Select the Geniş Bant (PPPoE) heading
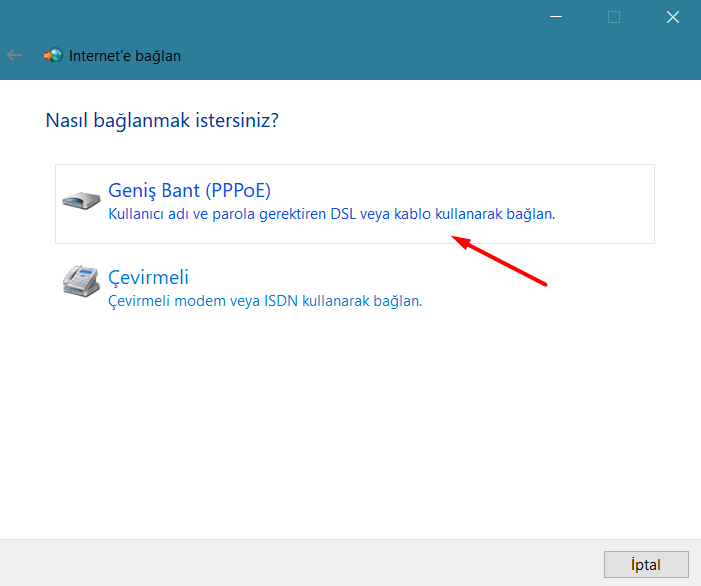This screenshot has height=586, width=701. click(189, 191)
